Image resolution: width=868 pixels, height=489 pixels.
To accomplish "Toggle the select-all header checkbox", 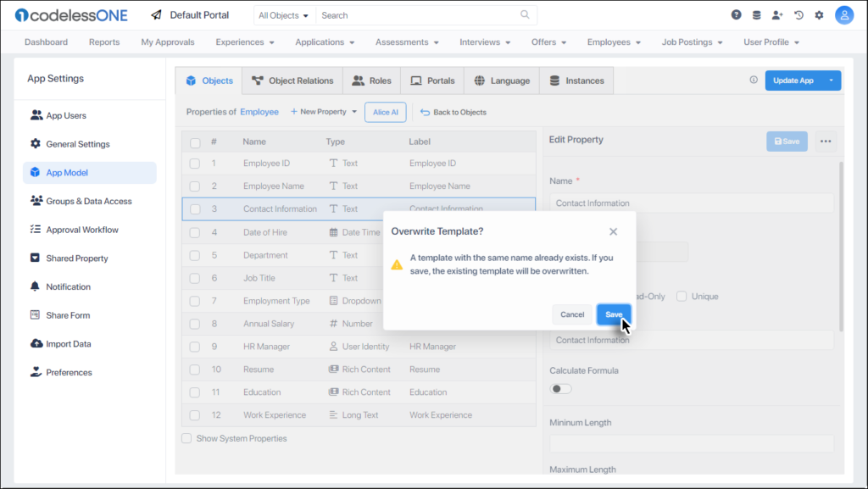I will (195, 142).
